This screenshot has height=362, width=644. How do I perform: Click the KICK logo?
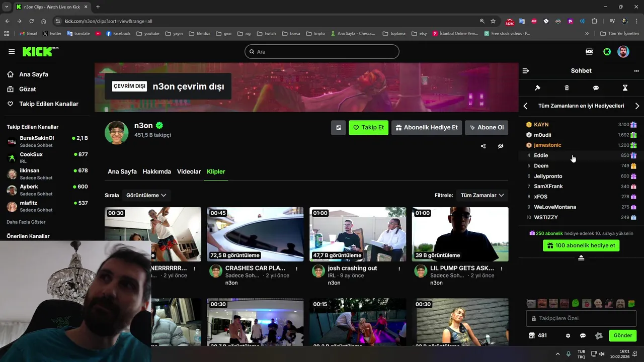(x=40, y=51)
